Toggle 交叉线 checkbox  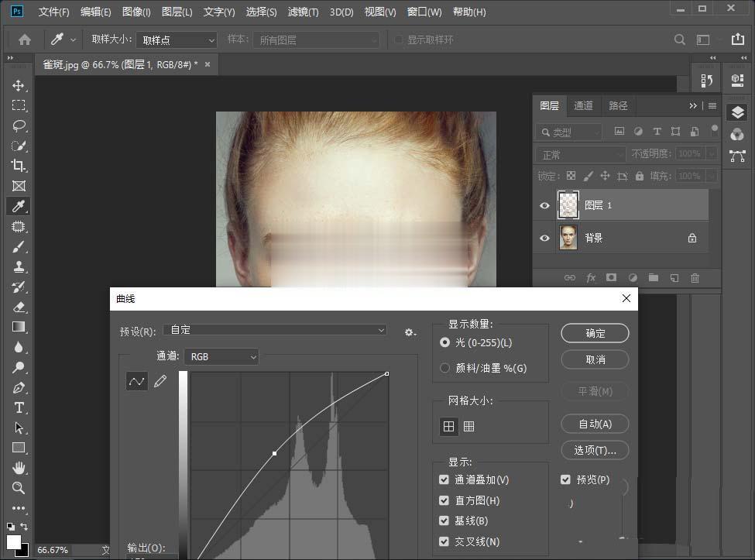coord(444,541)
